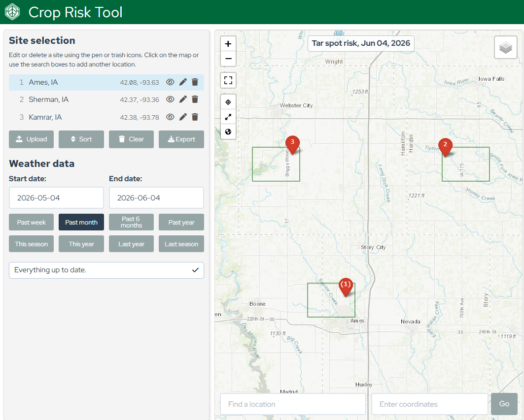Select the Past year date range
This screenshot has height=420, width=524.
coord(181,222)
